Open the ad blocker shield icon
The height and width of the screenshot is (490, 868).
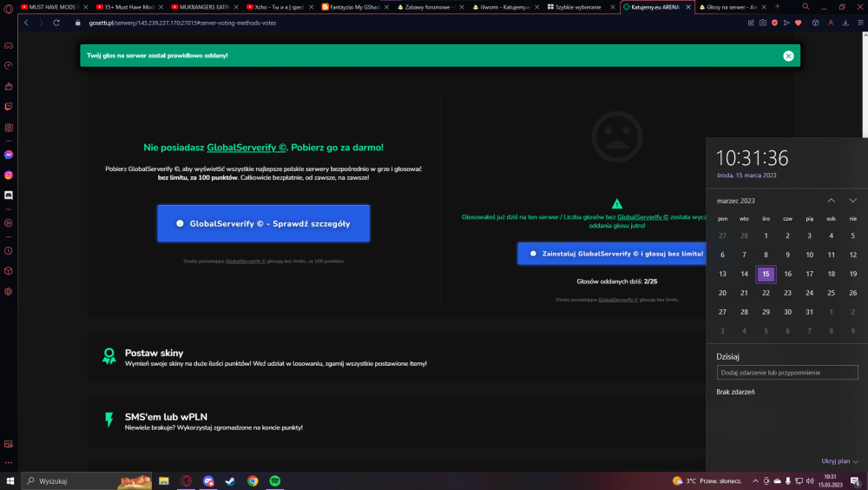pos(774,23)
